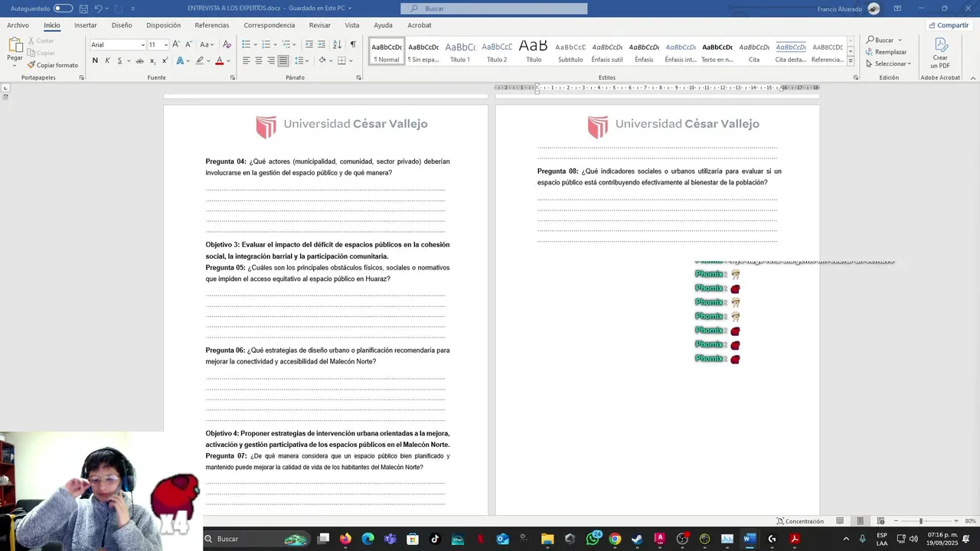Apply the Sin espaciado style
Image resolution: width=980 pixels, height=551 pixels.
423,51
